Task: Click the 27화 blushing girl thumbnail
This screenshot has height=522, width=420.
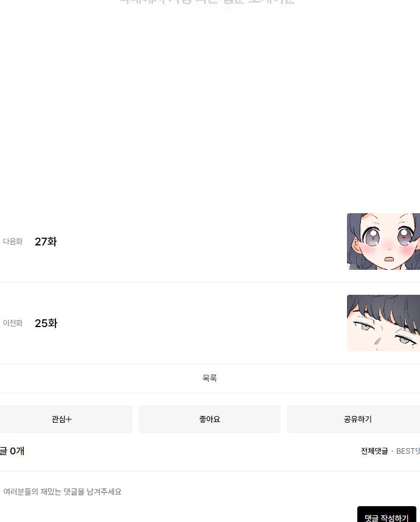Action: 383,241
